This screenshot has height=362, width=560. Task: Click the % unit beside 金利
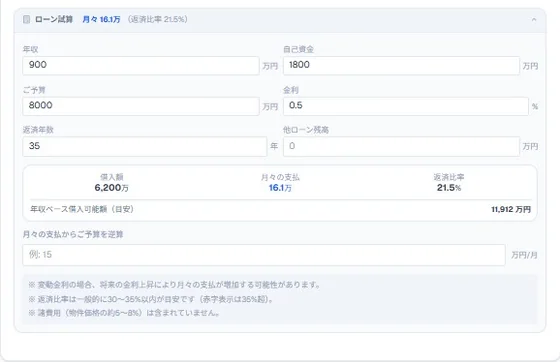click(x=535, y=106)
